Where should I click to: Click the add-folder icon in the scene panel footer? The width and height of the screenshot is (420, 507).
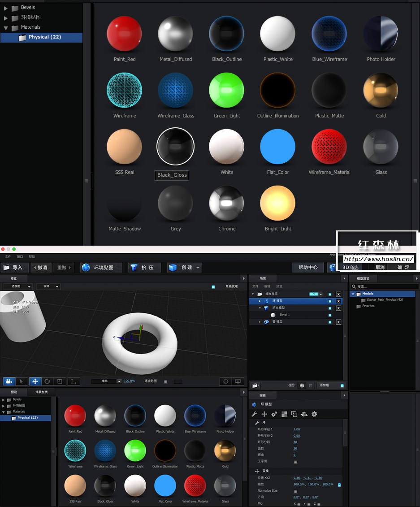click(255, 386)
